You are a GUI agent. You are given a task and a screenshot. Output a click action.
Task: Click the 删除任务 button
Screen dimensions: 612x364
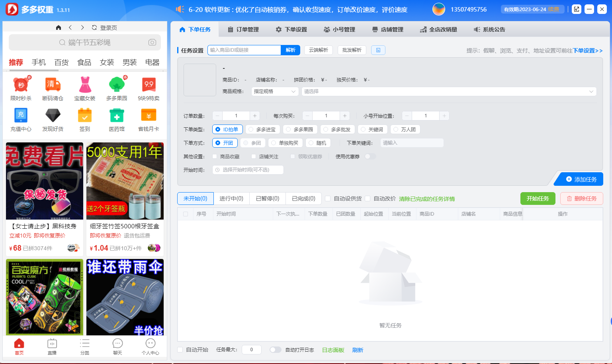[582, 199]
